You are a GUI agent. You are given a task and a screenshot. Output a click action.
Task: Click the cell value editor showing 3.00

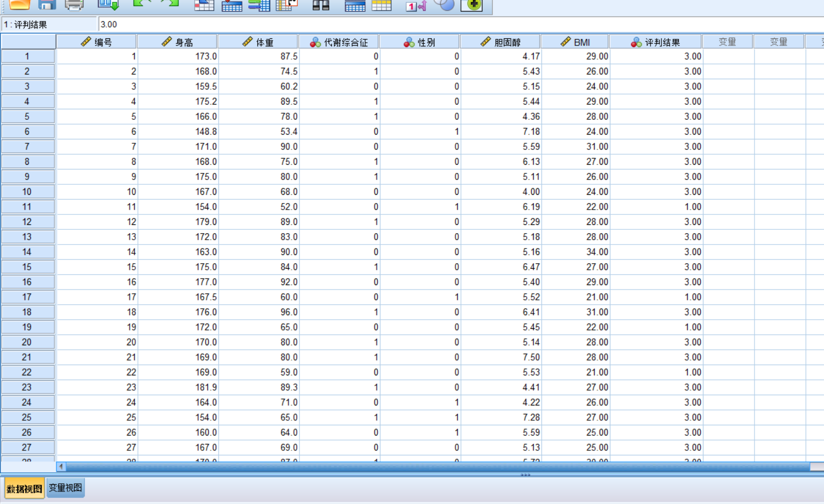pyautogui.click(x=461, y=24)
